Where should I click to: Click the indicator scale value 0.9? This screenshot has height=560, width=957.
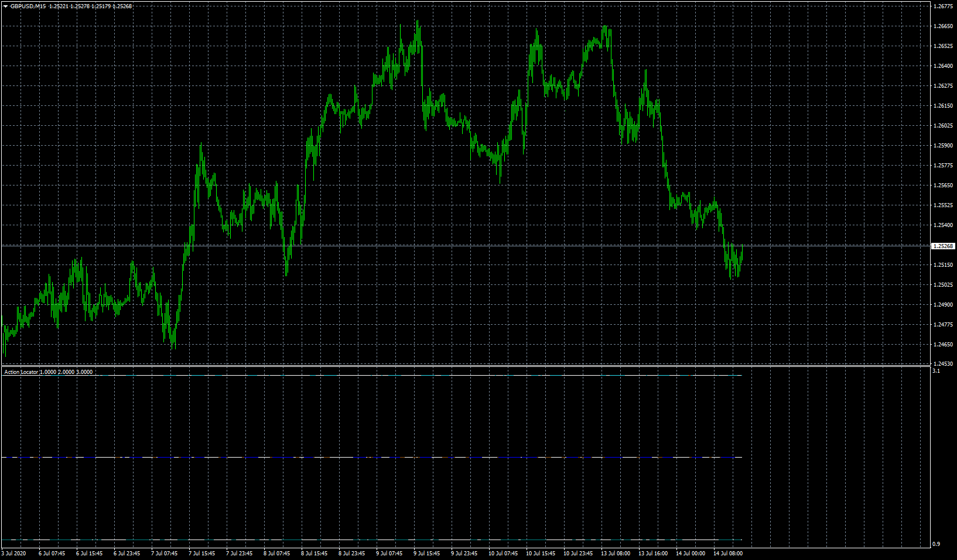click(x=936, y=544)
